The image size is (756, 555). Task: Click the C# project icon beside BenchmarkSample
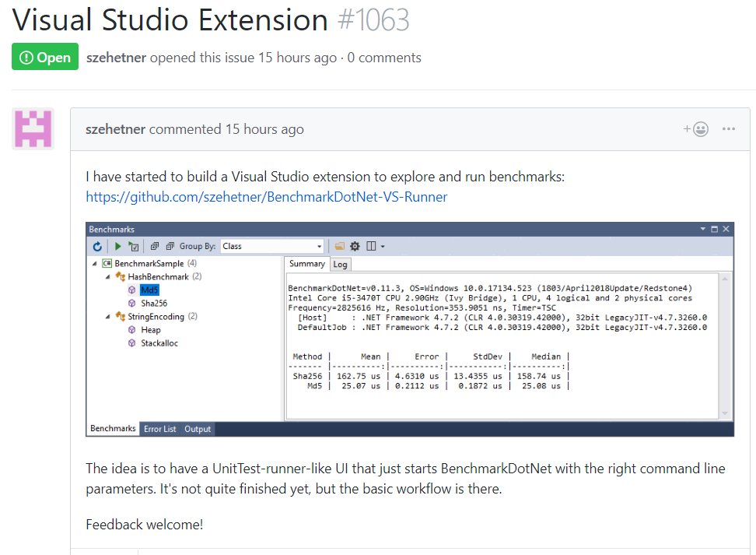coord(107,264)
